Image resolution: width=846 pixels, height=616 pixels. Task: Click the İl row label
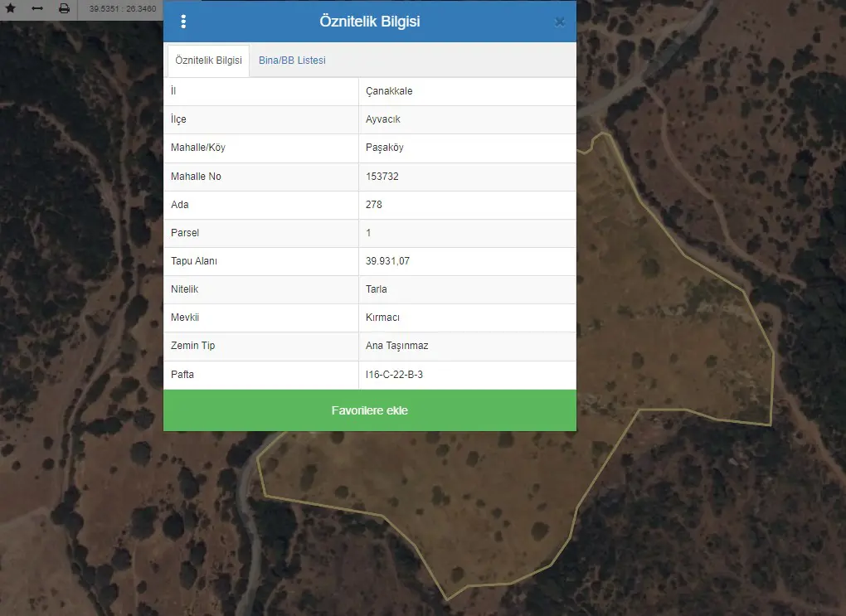point(173,90)
